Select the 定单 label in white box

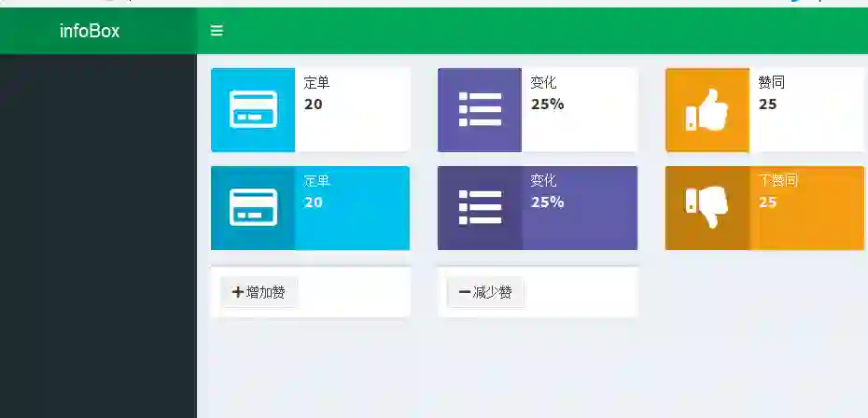(x=316, y=83)
